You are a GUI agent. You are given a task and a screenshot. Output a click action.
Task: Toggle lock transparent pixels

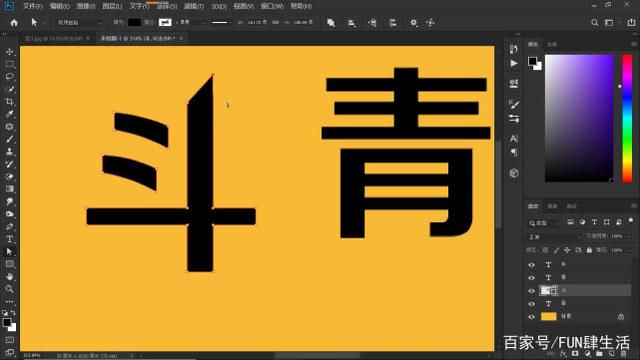point(545,250)
